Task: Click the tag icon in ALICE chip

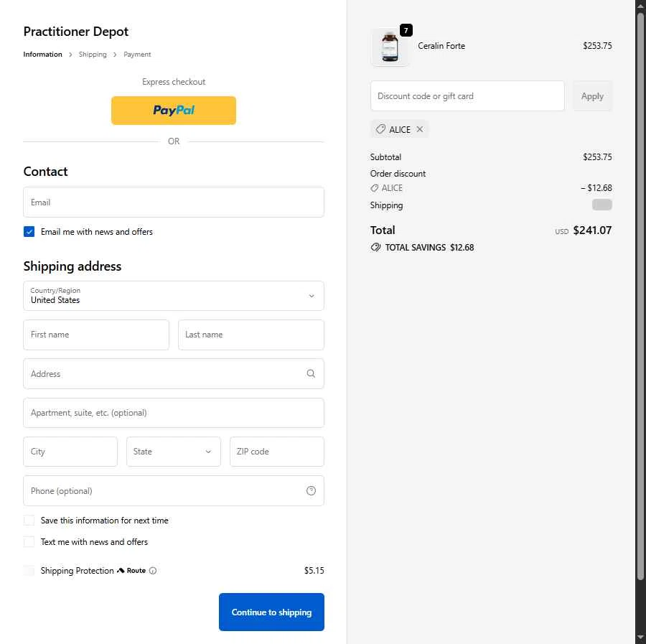Action: pyautogui.click(x=380, y=129)
